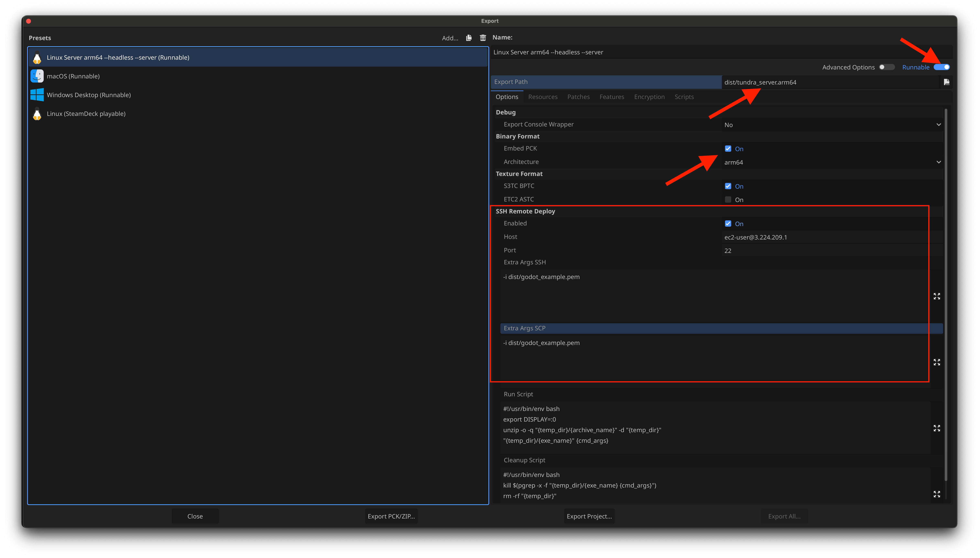Expand the Run Script text editor

click(x=937, y=428)
